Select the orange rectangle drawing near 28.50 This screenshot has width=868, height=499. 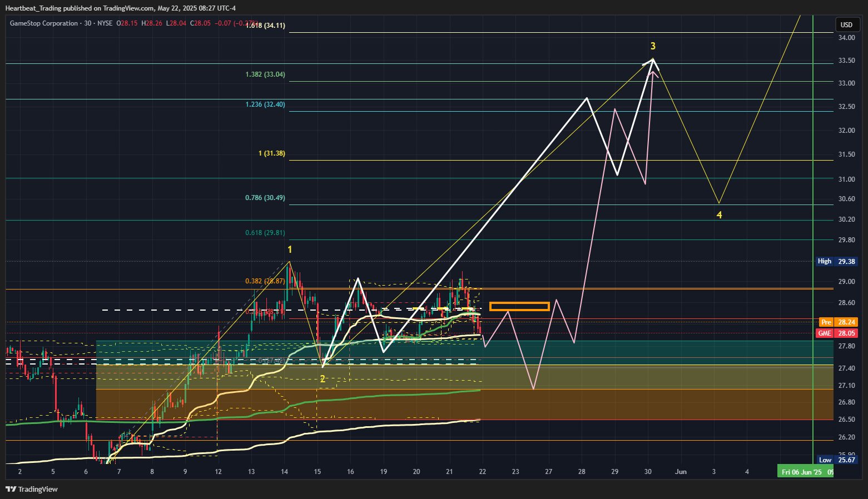(519, 306)
